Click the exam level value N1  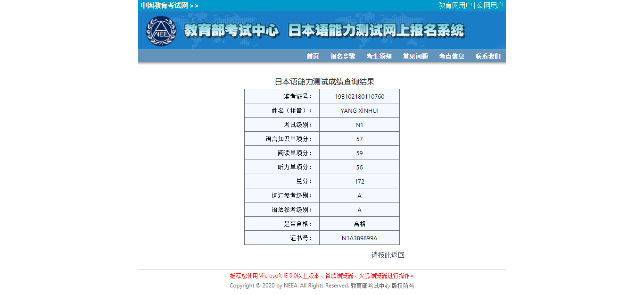point(359,125)
